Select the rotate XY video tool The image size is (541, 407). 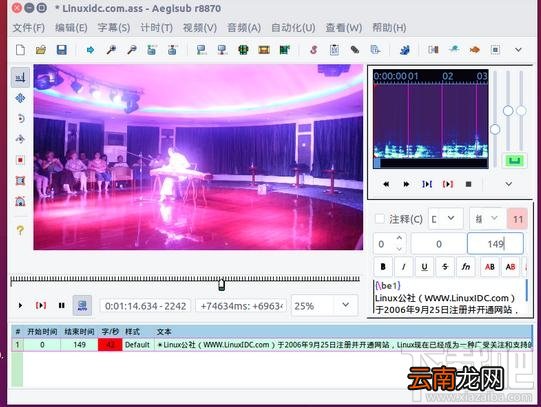[20, 139]
